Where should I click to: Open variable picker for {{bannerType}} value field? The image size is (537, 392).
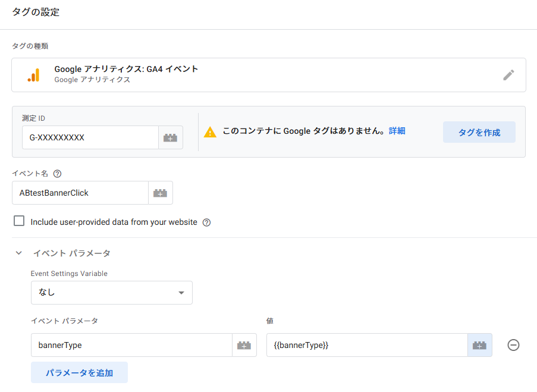480,345
